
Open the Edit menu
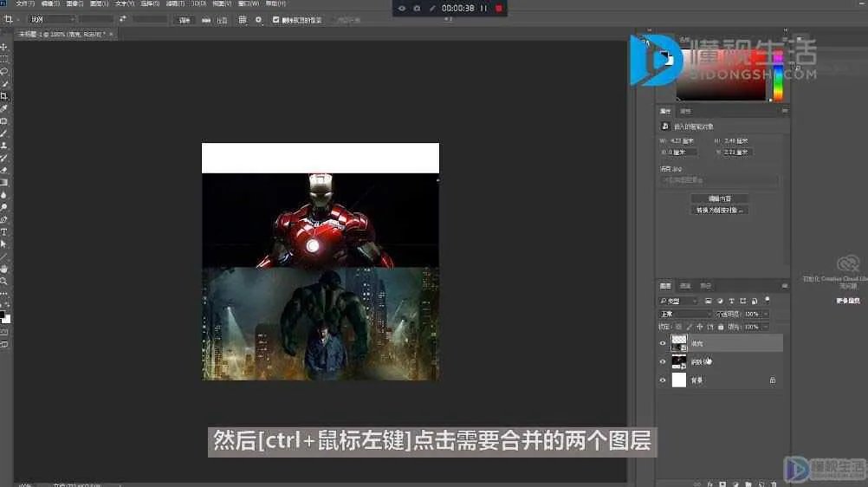tap(50, 3)
